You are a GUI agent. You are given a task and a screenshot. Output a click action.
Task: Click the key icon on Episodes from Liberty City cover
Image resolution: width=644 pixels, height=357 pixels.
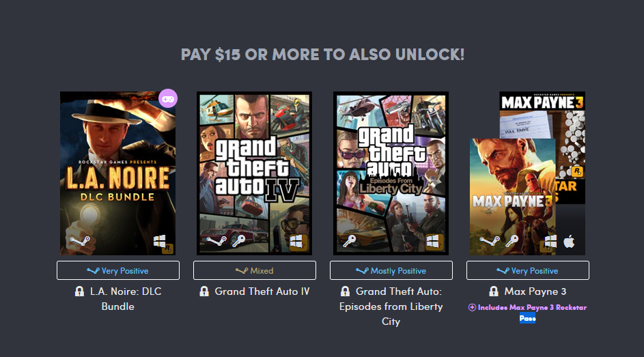348,241
